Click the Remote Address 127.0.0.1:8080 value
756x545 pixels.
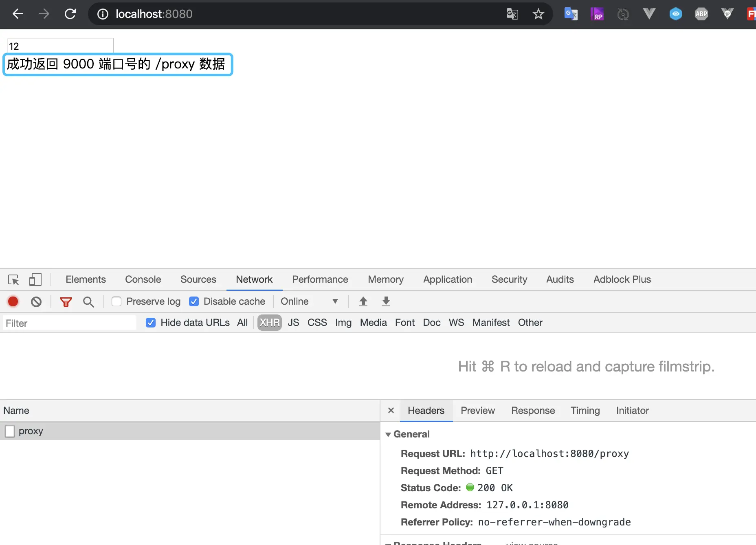[x=527, y=505]
